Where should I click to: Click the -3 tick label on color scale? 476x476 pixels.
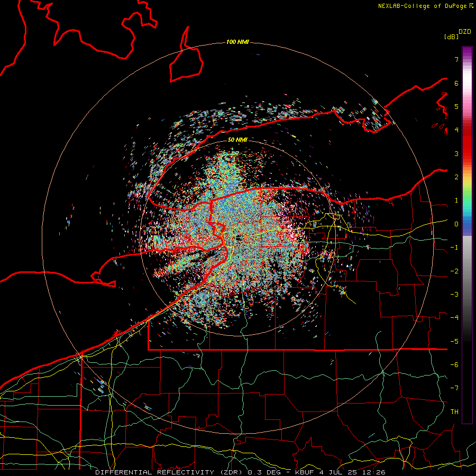tap(454, 295)
